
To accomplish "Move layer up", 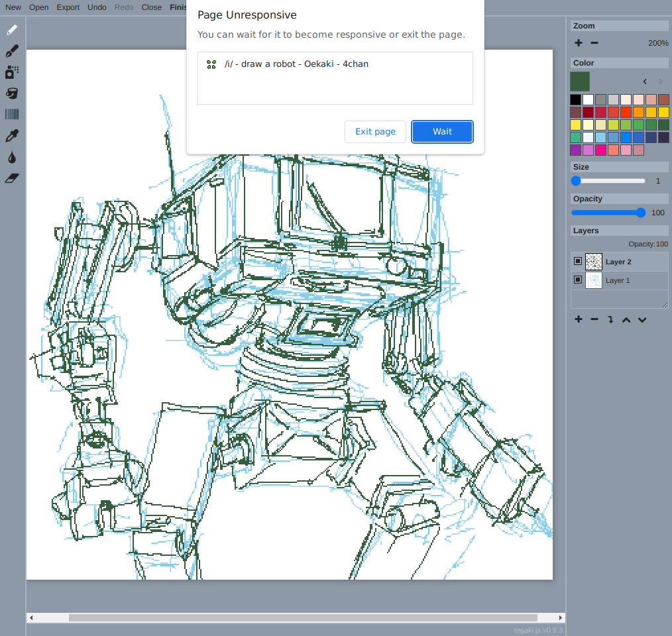I will pos(626,319).
